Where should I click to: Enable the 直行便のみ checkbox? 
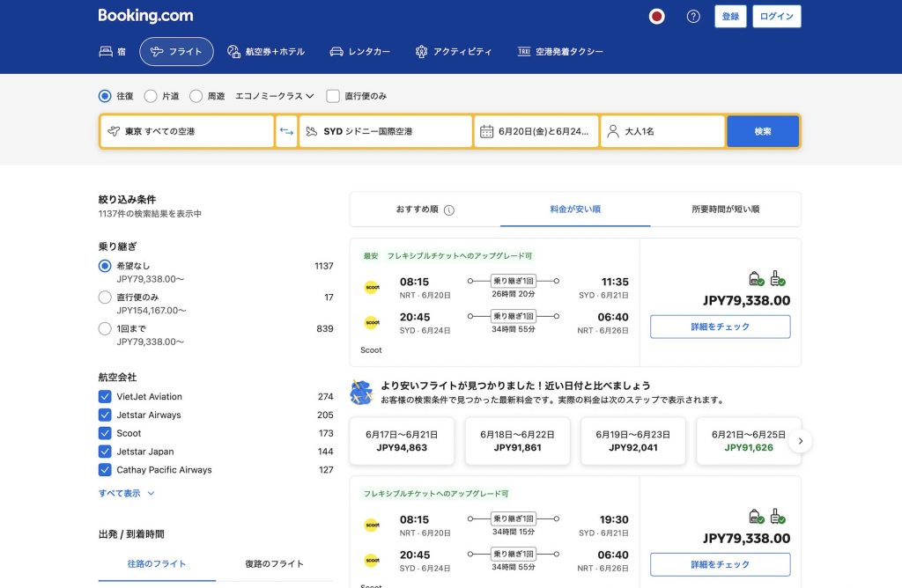tap(333, 96)
